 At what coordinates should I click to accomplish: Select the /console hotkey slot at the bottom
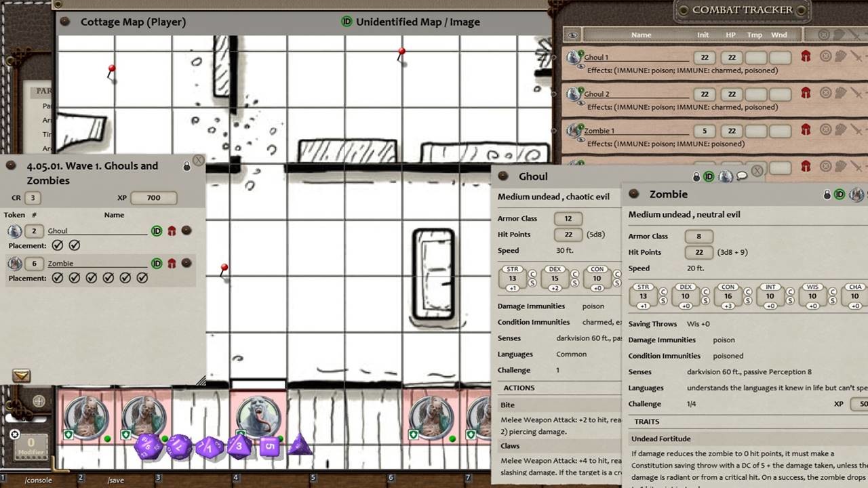(x=37, y=480)
